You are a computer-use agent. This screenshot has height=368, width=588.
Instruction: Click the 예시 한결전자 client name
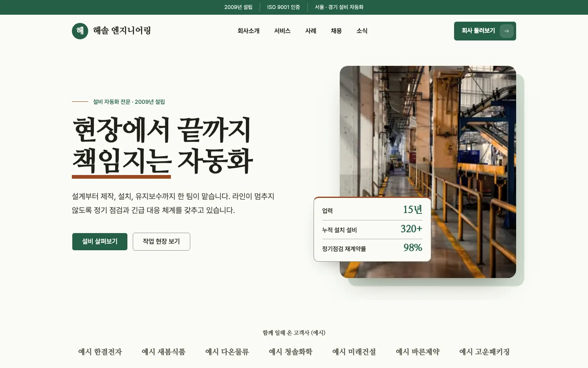click(100, 352)
